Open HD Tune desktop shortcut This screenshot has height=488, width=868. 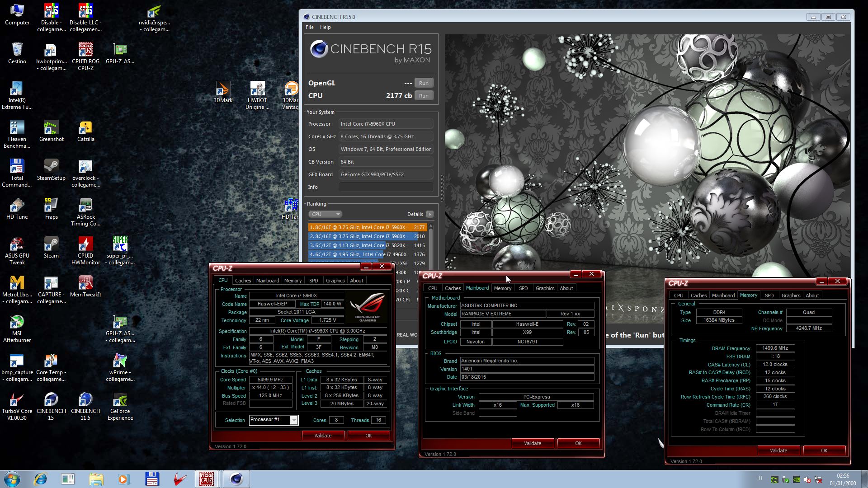17,209
